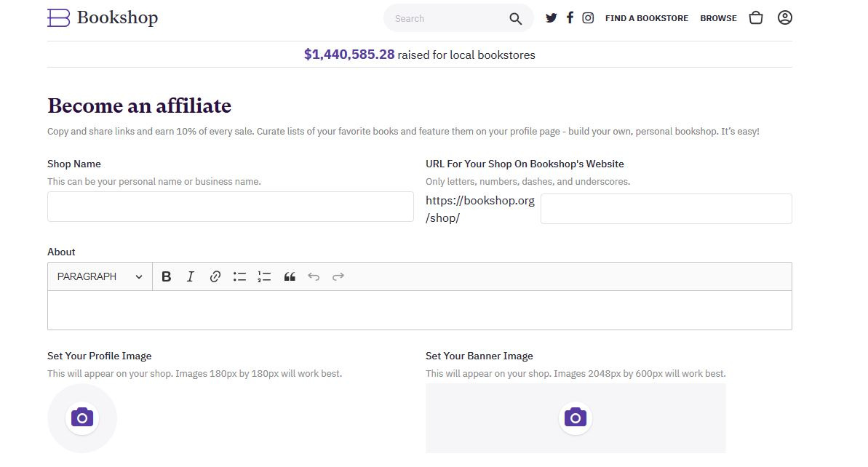Open the Instagram icon link
The image size is (868, 467).
(588, 17)
